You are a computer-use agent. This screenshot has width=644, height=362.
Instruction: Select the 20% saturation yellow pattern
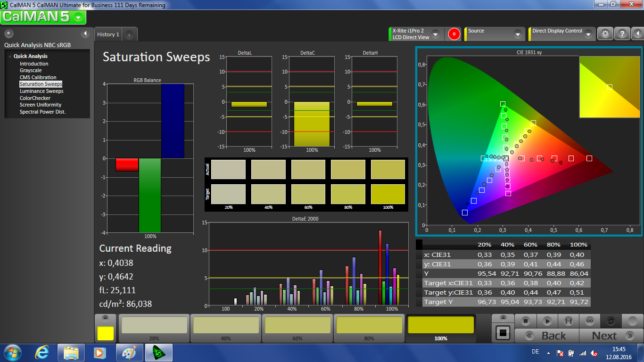coord(154,329)
